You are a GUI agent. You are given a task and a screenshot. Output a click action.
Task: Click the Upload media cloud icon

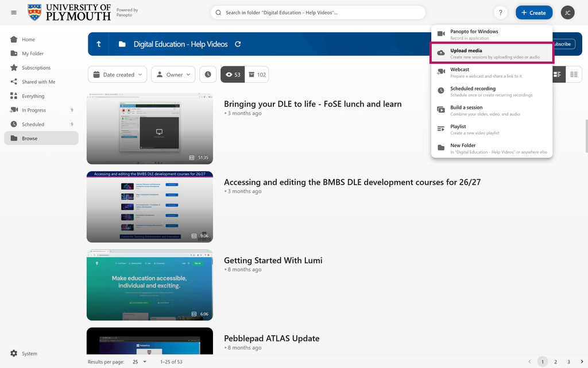pyautogui.click(x=441, y=53)
